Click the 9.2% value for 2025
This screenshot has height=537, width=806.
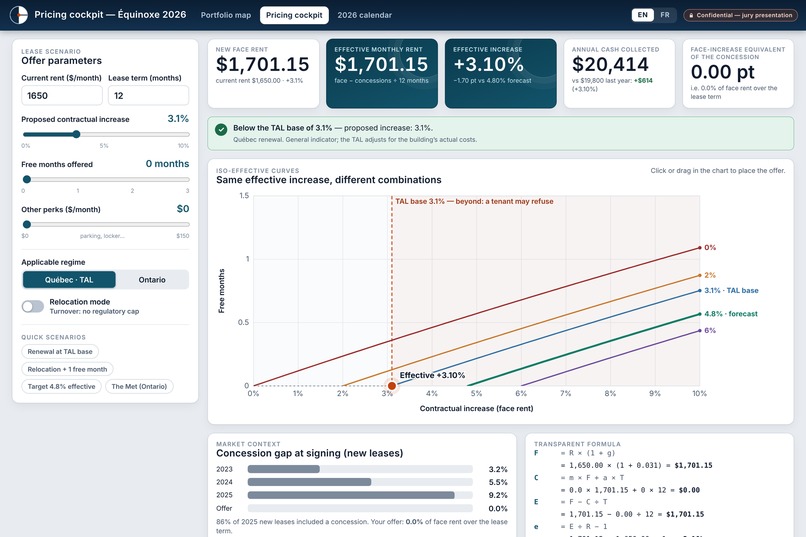click(498, 495)
